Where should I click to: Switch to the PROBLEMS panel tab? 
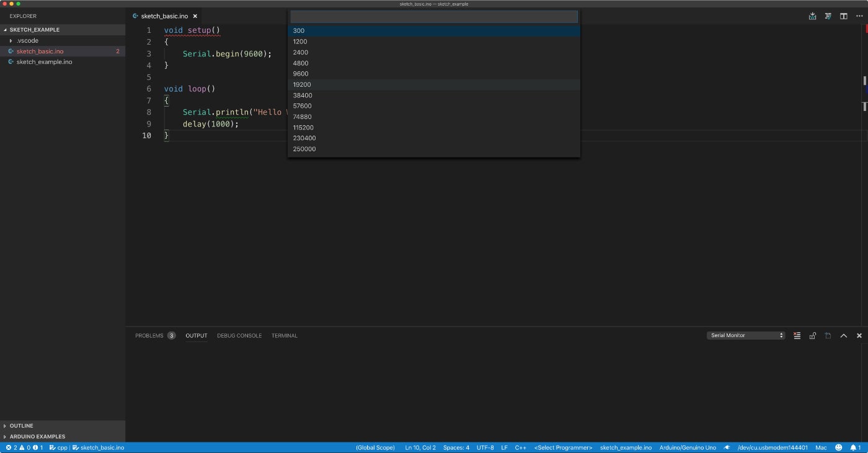(x=149, y=335)
